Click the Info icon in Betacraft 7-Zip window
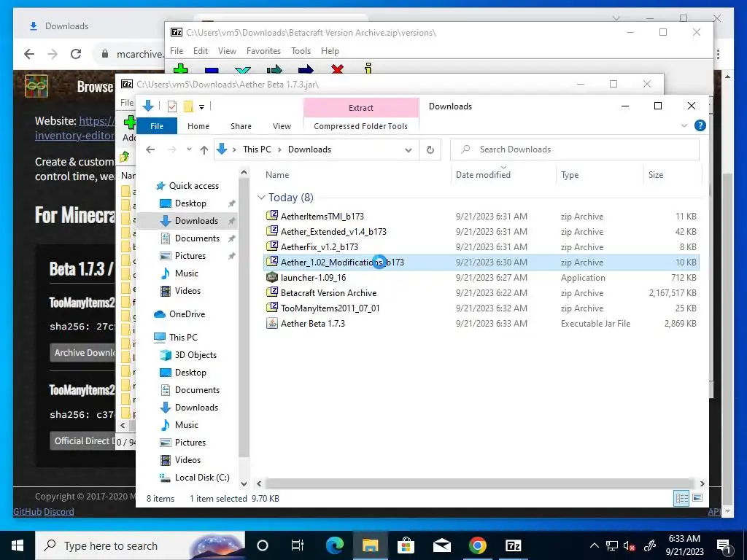 tap(368, 69)
